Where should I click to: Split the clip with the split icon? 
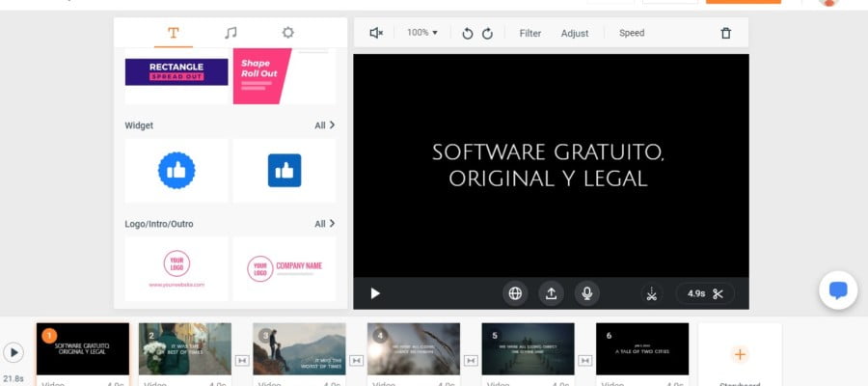[652, 293]
